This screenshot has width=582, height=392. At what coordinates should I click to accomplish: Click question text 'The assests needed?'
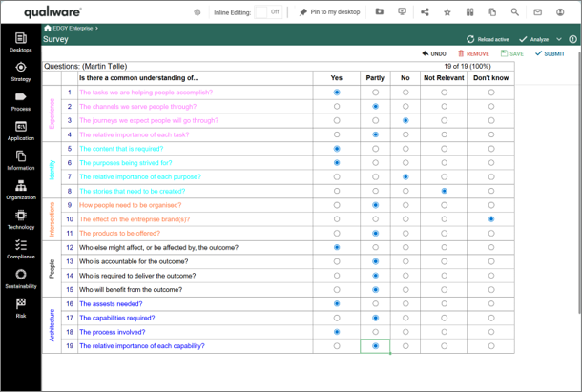111,304
